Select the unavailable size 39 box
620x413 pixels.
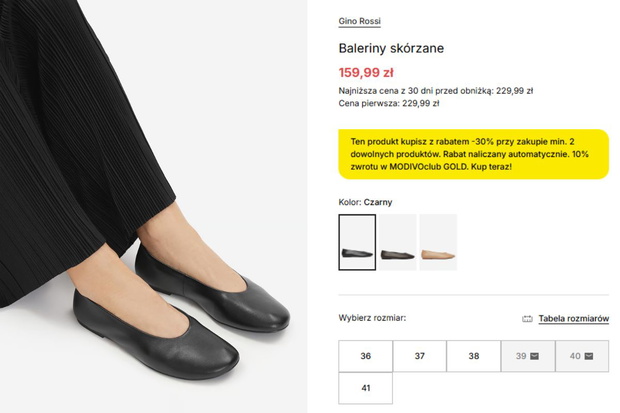point(528,356)
